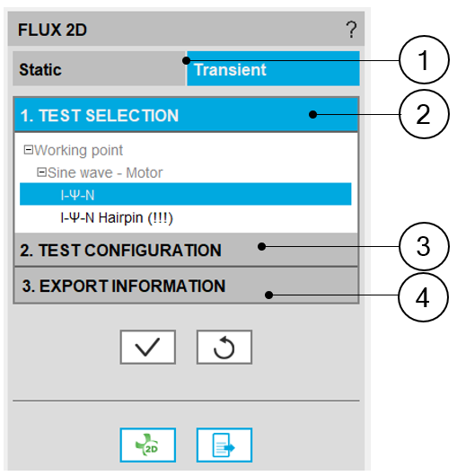Reset settings with the circular arrow button
Image resolution: width=457 pixels, height=476 pixels.
pos(224,347)
